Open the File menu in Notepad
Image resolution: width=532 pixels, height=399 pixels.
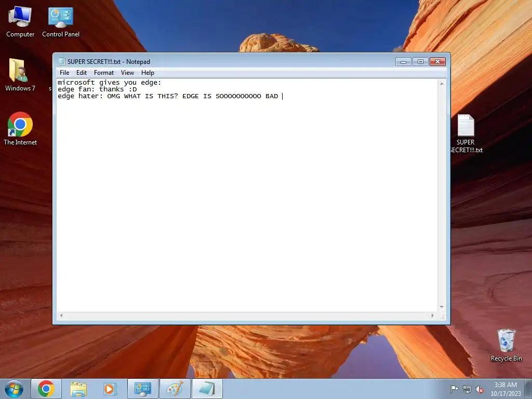click(x=64, y=73)
